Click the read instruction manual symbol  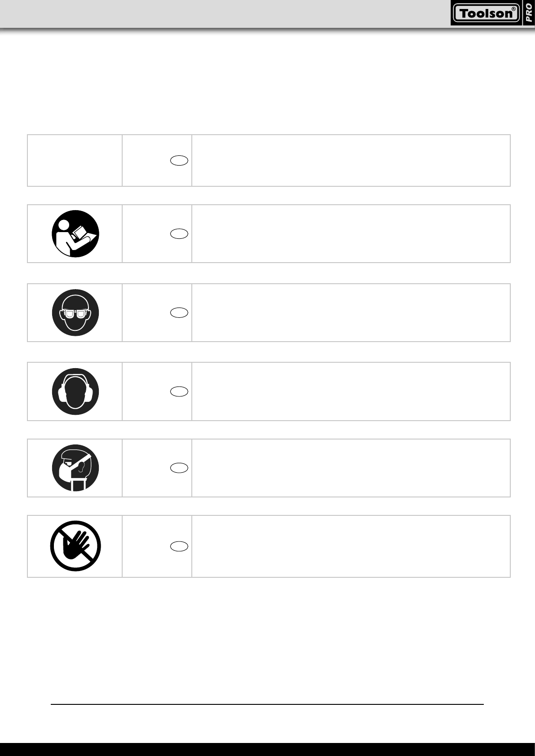[x=75, y=233]
